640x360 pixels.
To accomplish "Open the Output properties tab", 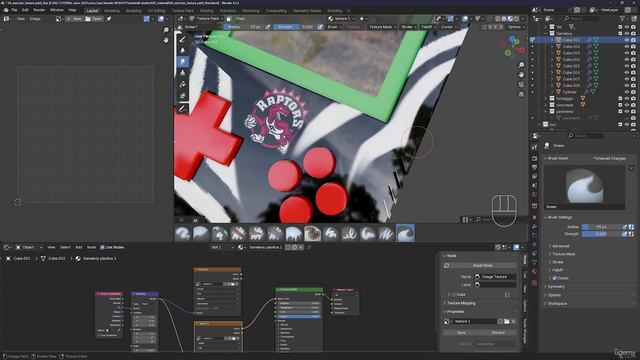I will (535, 167).
